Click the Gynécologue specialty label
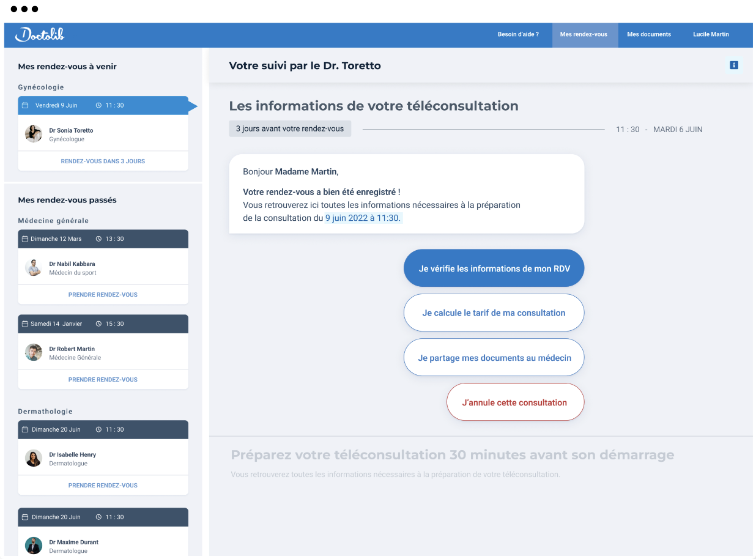 67,139
